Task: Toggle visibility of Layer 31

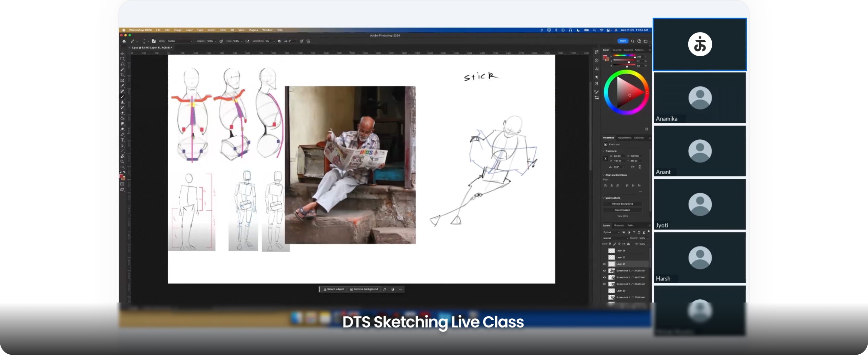Action: [604, 264]
